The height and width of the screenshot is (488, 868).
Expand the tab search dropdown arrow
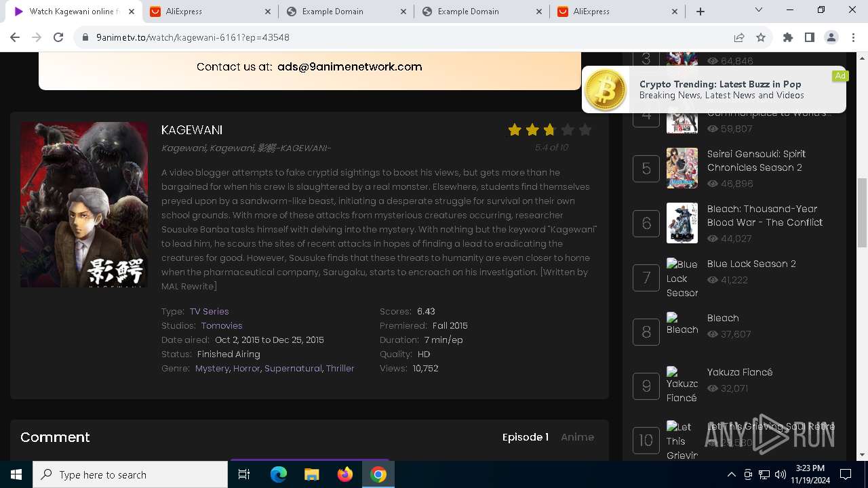(759, 9)
